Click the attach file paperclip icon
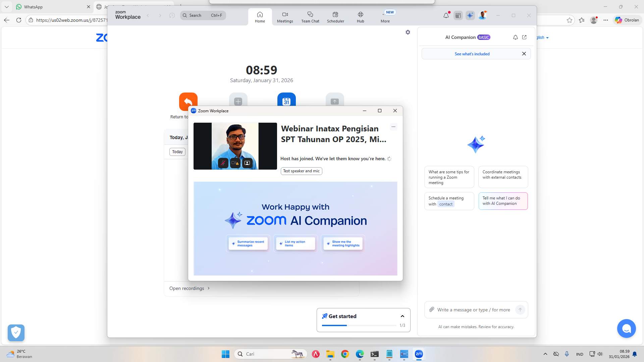 432,310
